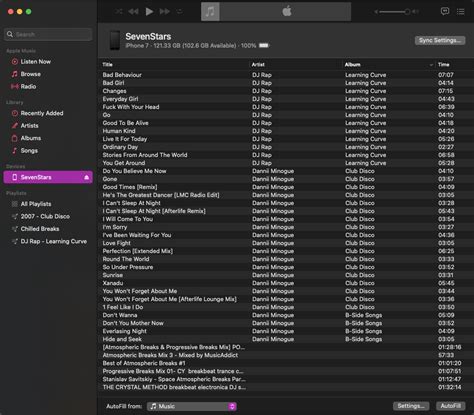This screenshot has height=415, width=474.
Task: Start playback with the play button
Action: (149, 12)
